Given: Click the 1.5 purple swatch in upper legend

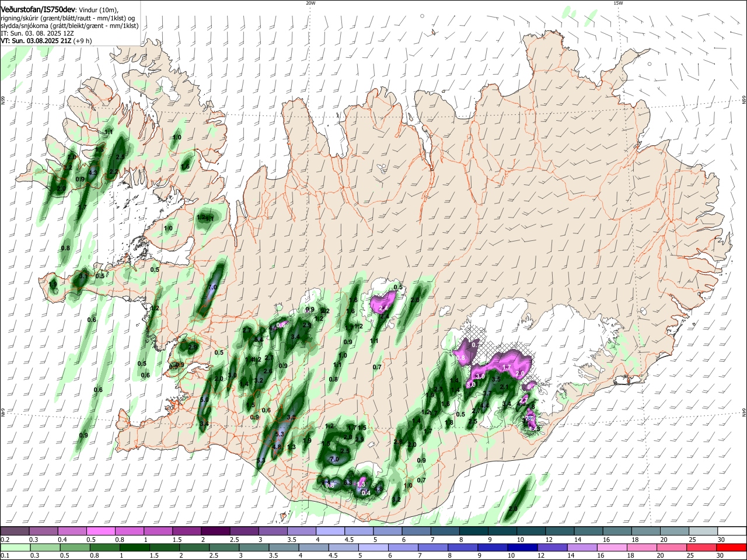Looking at the screenshot, I should [186, 531].
